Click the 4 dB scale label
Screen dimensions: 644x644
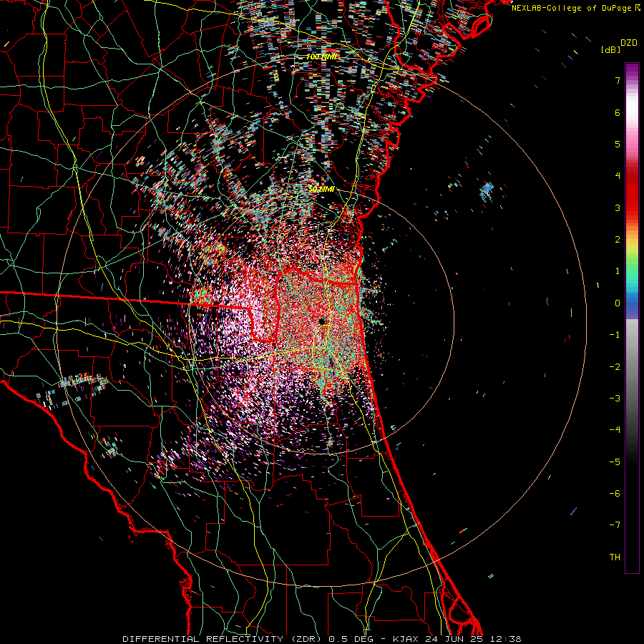click(618, 176)
